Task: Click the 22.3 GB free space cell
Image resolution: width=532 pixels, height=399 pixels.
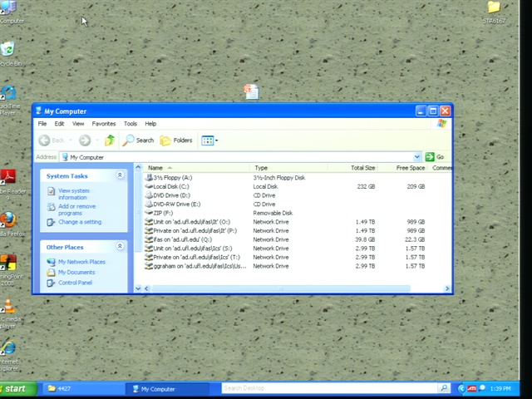Action: tap(415, 239)
